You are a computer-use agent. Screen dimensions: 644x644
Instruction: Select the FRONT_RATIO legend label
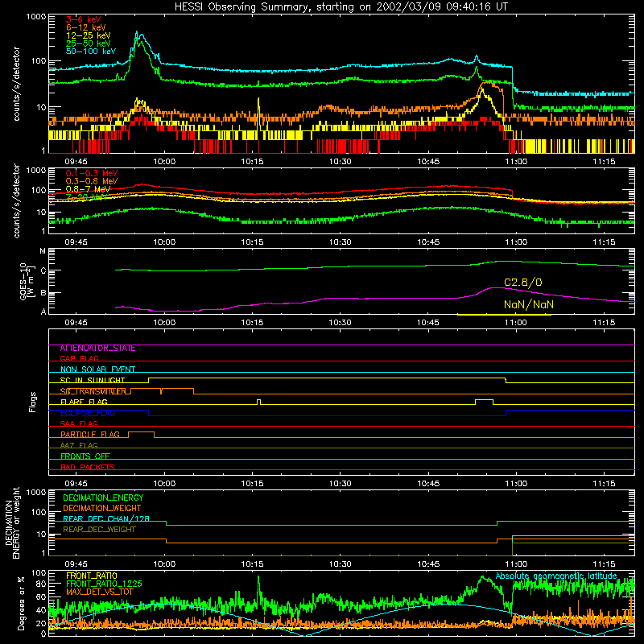92,576
